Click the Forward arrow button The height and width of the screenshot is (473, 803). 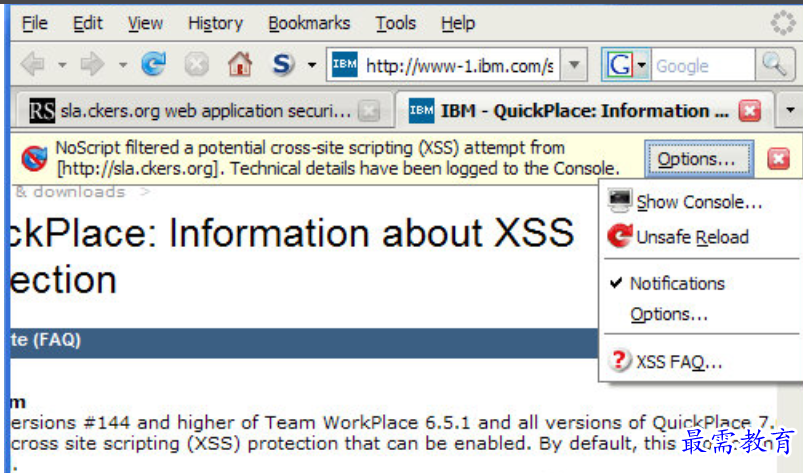click(x=93, y=64)
